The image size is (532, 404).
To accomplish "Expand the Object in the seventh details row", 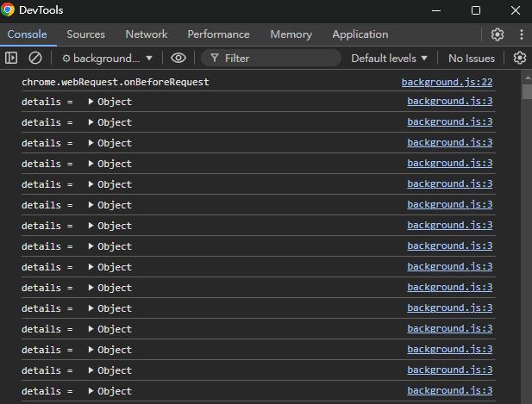I will (91, 226).
